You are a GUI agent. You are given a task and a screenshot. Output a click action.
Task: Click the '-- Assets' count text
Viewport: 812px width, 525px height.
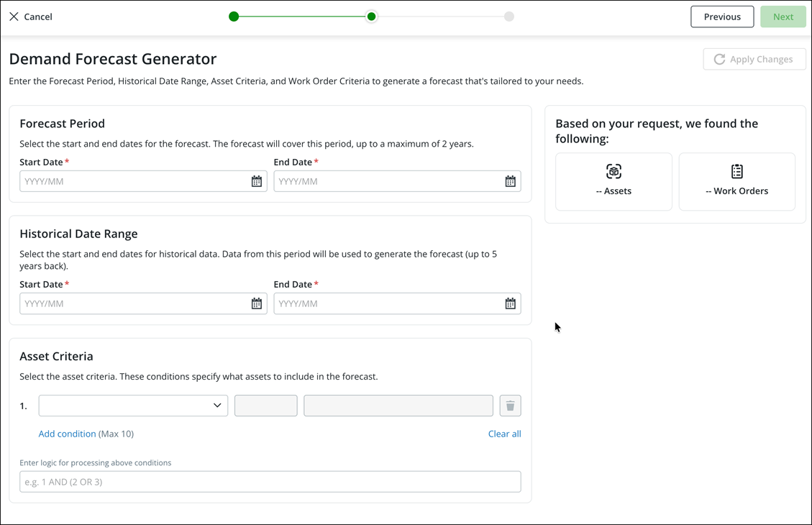(613, 191)
